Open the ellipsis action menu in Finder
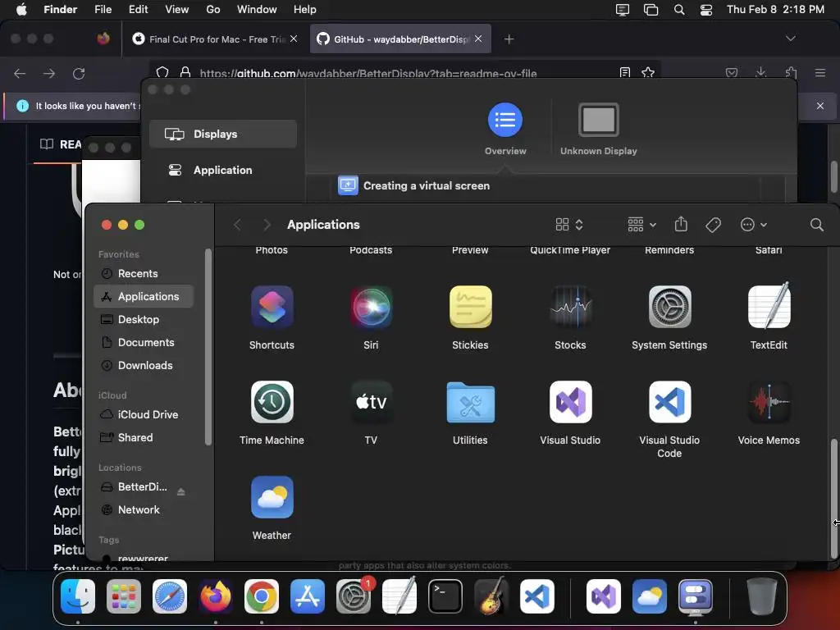 pos(753,225)
